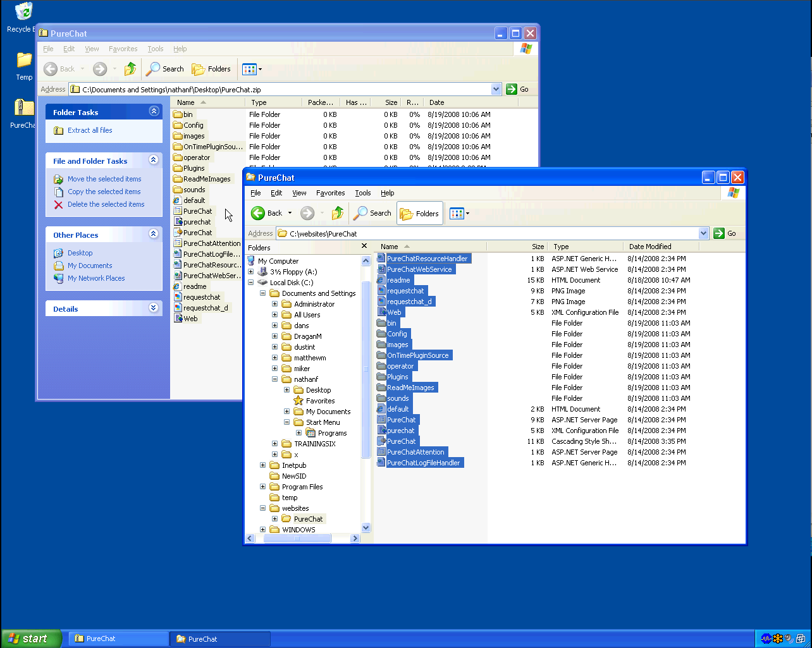Click the Go button beside C:\websites\PureChat address

725,233
